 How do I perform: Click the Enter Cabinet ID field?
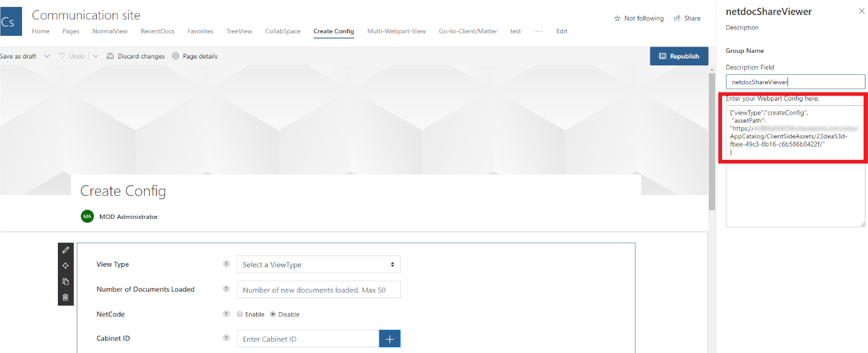[x=308, y=339]
